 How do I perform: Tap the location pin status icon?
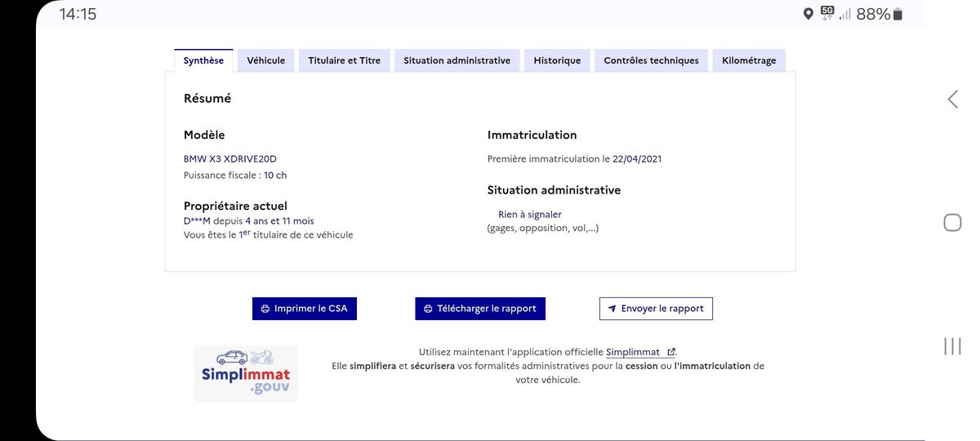pyautogui.click(x=808, y=14)
